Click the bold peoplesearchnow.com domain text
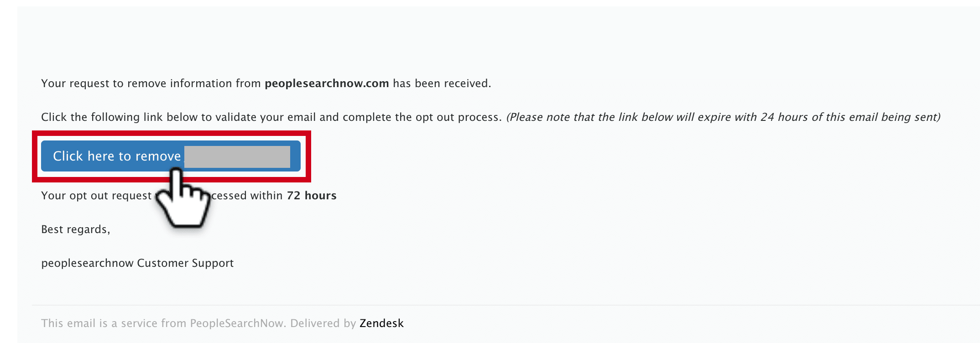 [x=327, y=83]
